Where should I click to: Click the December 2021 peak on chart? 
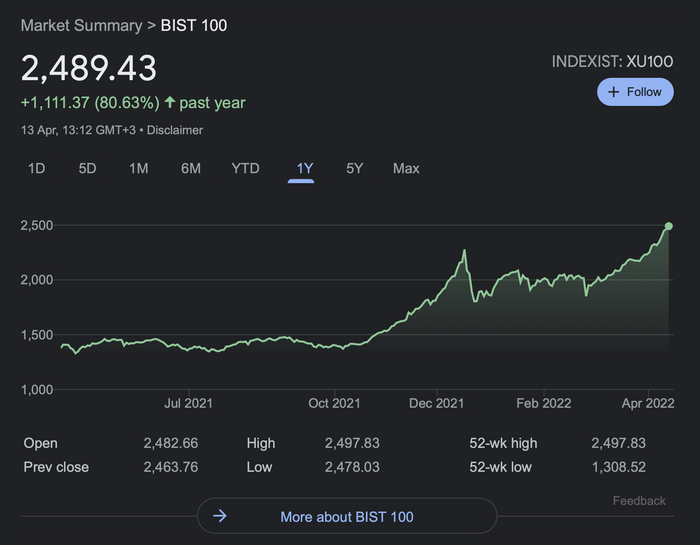click(465, 250)
